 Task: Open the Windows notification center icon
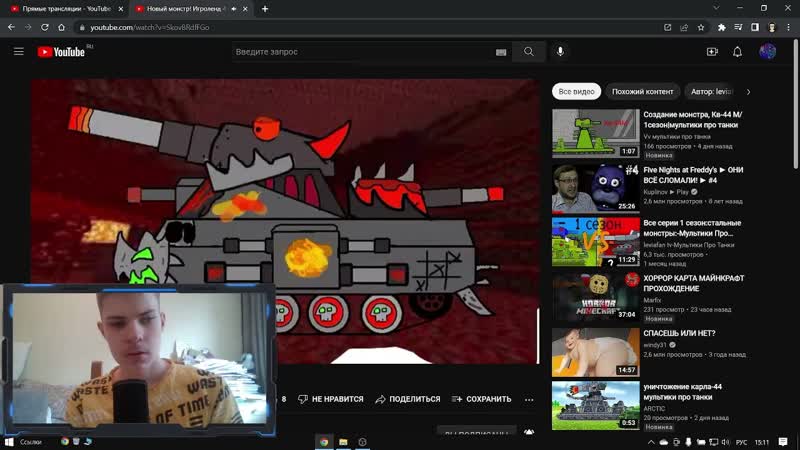pos(783,442)
